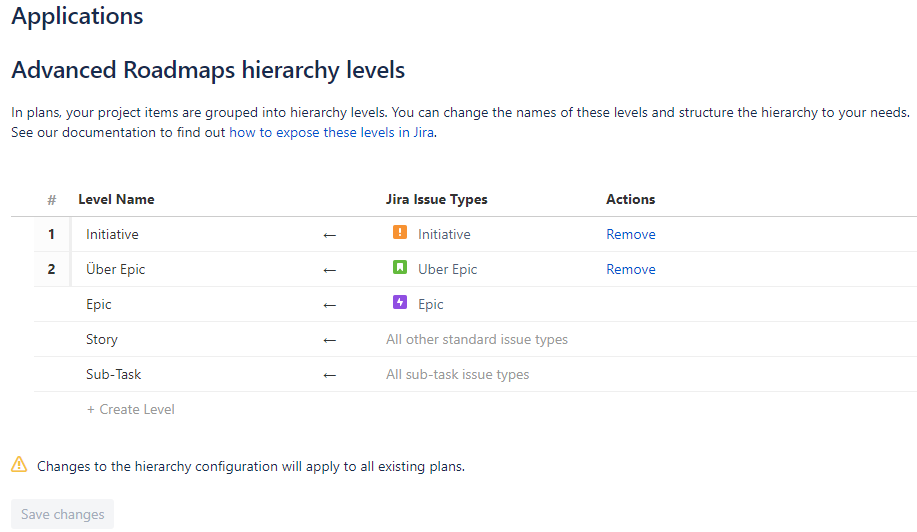Viewport: 917px width, 532px height.
Task: Select the Story level name
Action: (102, 339)
